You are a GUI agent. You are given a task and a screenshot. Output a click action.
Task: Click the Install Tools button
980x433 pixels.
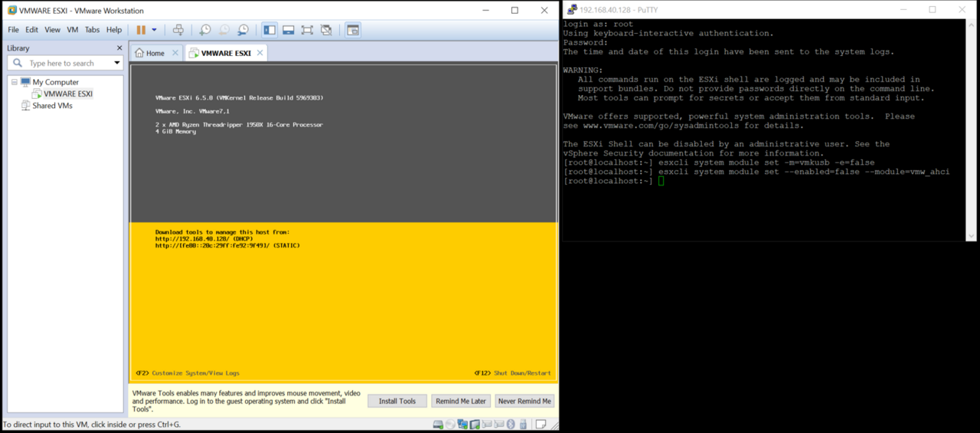397,401
